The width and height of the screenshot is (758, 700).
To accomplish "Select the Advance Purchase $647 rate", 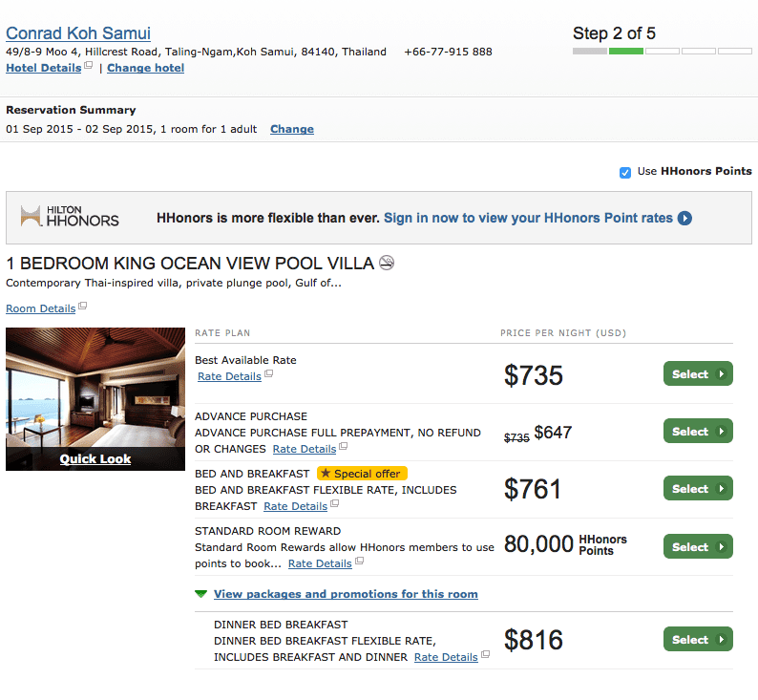I will pos(698,431).
